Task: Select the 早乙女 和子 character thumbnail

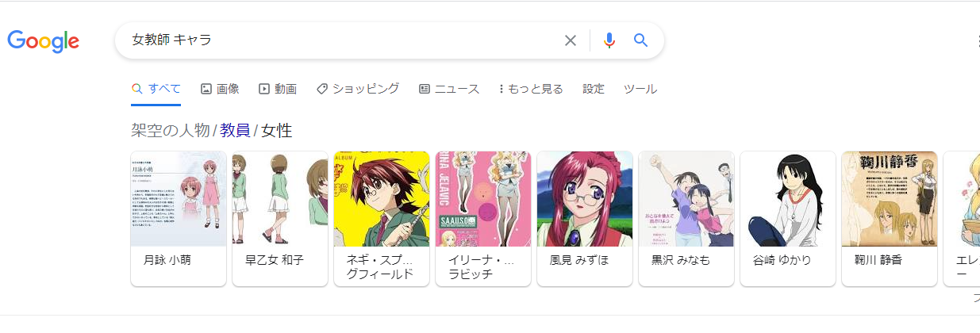Action: pyautogui.click(x=280, y=218)
